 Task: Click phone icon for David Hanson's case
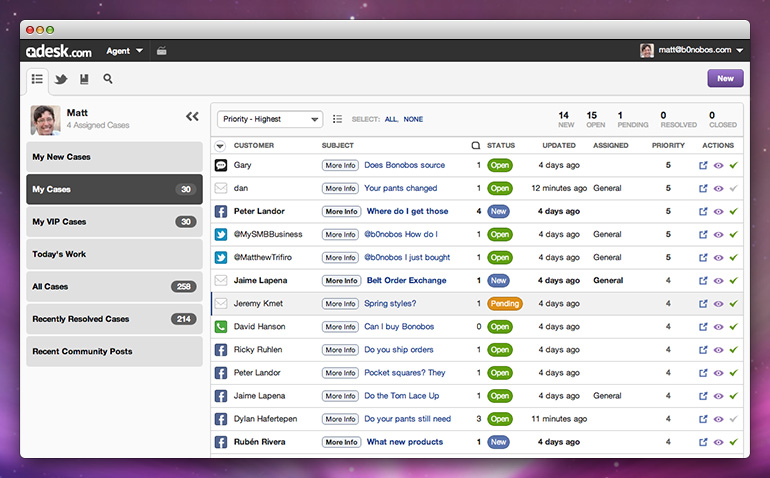click(221, 327)
